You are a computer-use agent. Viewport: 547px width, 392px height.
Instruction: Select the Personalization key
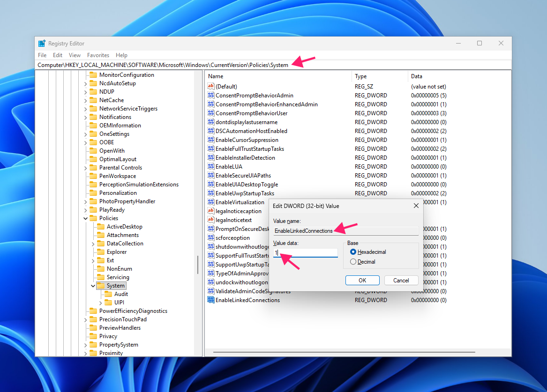(118, 193)
